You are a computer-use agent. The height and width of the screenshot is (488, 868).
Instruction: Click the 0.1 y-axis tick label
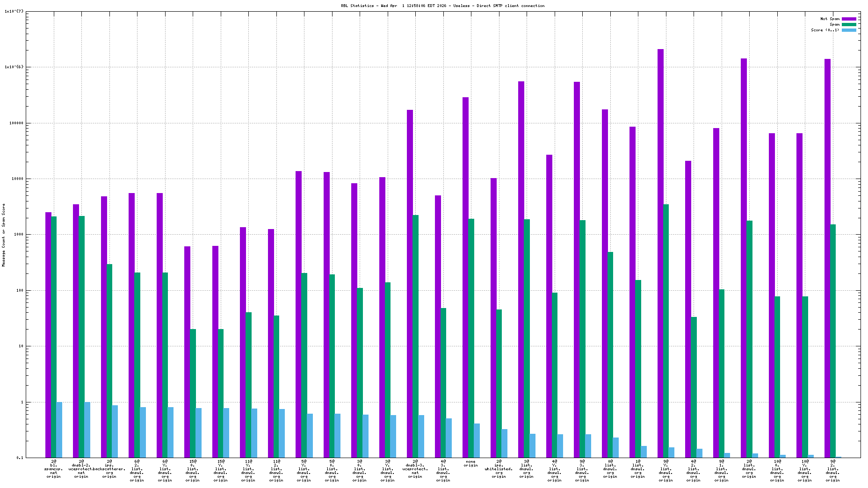pos(19,458)
